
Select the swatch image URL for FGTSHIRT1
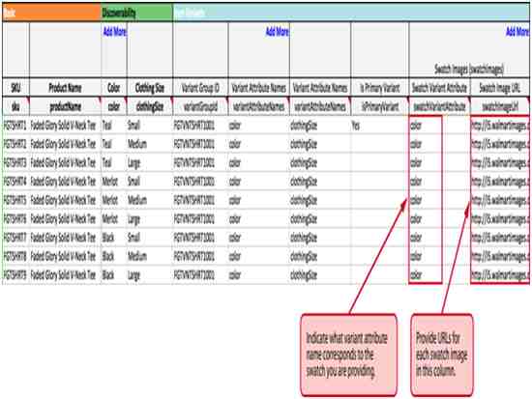coord(500,126)
